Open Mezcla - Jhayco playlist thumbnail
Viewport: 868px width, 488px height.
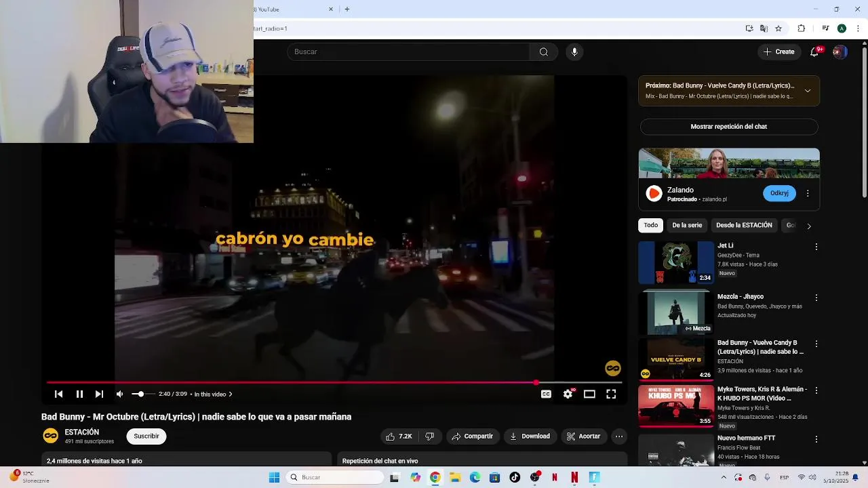(x=676, y=313)
